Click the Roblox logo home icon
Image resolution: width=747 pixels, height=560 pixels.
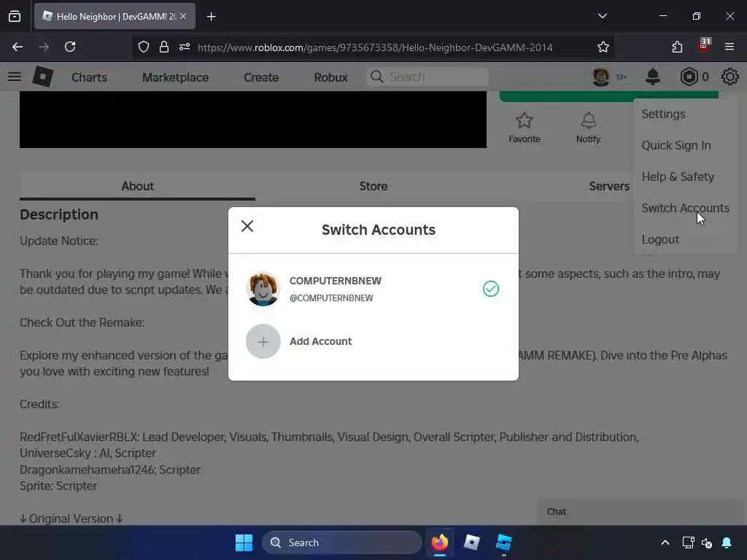(43, 77)
